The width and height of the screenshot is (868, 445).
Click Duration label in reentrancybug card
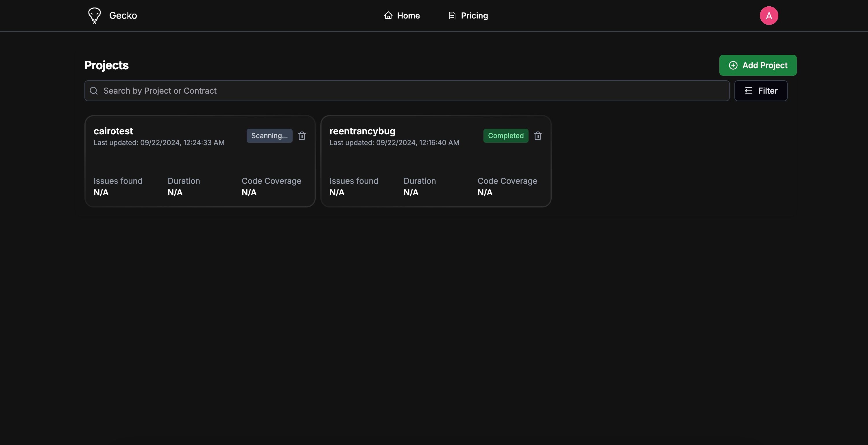pos(420,181)
